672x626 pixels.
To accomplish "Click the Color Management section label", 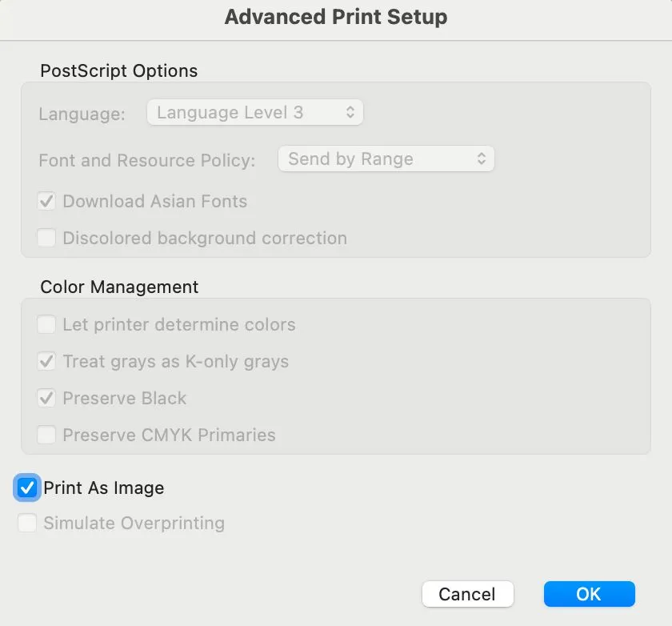I will tap(118, 287).
